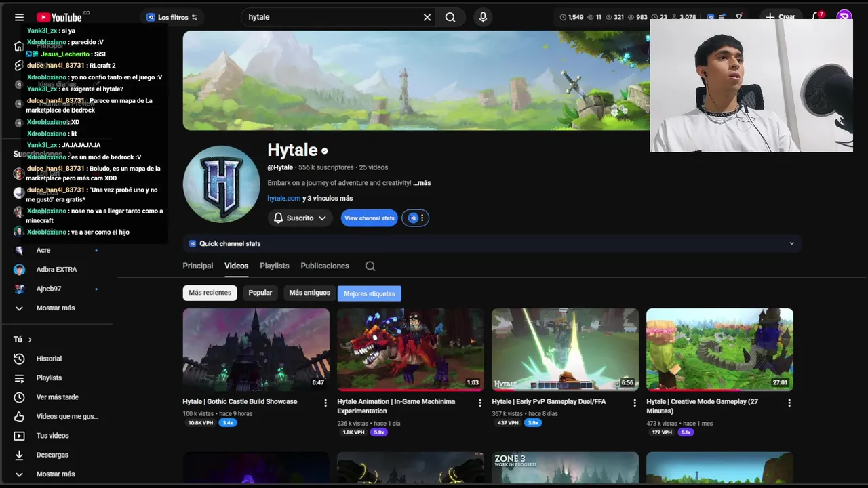Image resolution: width=868 pixels, height=488 pixels.
Task: Click the YouTube logo
Action: (59, 17)
